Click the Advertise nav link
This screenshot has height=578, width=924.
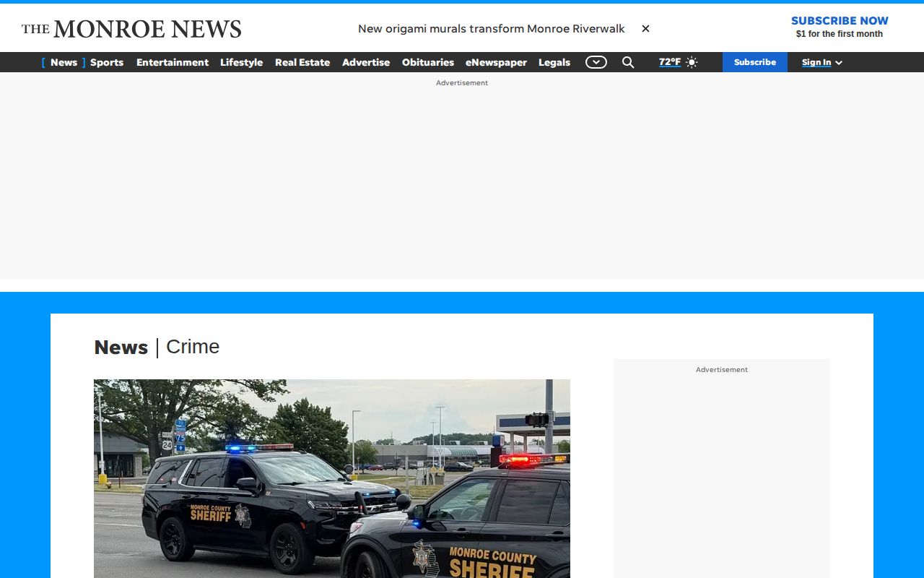pyautogui.click(x=366, y=62)
